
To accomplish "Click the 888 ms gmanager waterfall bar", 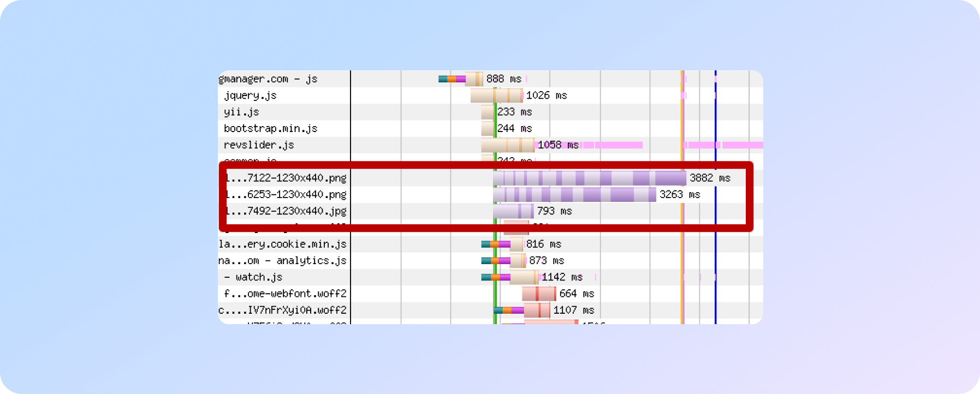I will click(461, 79).
